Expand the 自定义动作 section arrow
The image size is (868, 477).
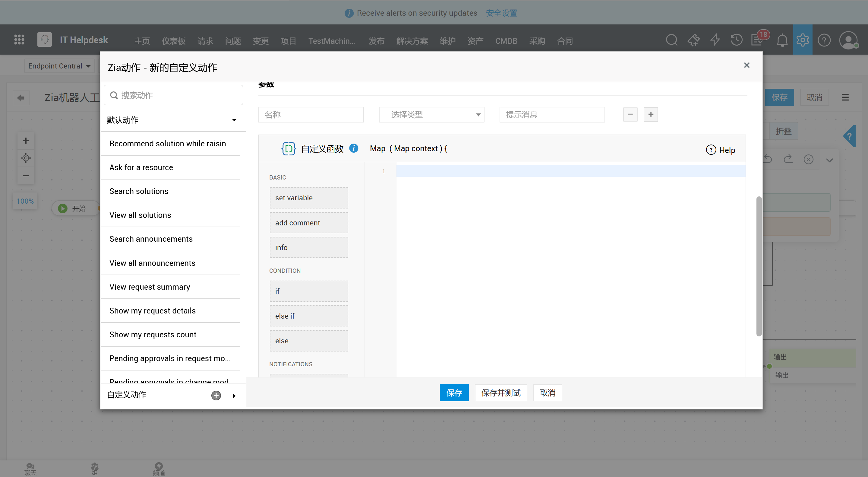pos(234,396)
